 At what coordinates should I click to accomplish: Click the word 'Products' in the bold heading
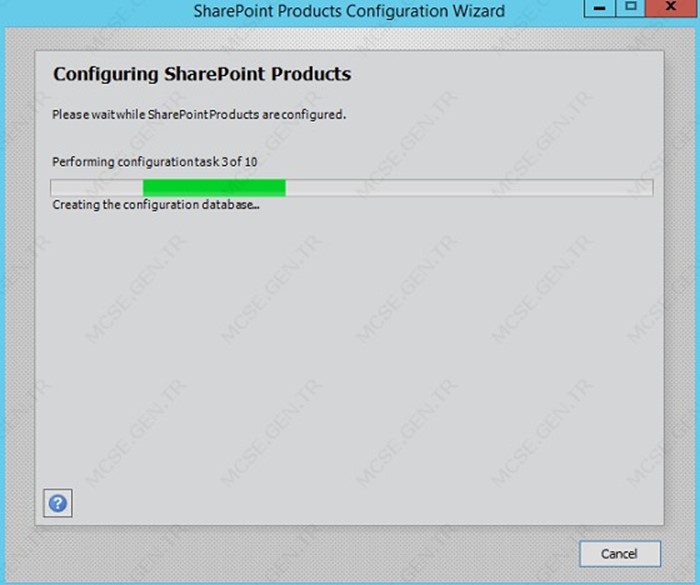point(311,74)
